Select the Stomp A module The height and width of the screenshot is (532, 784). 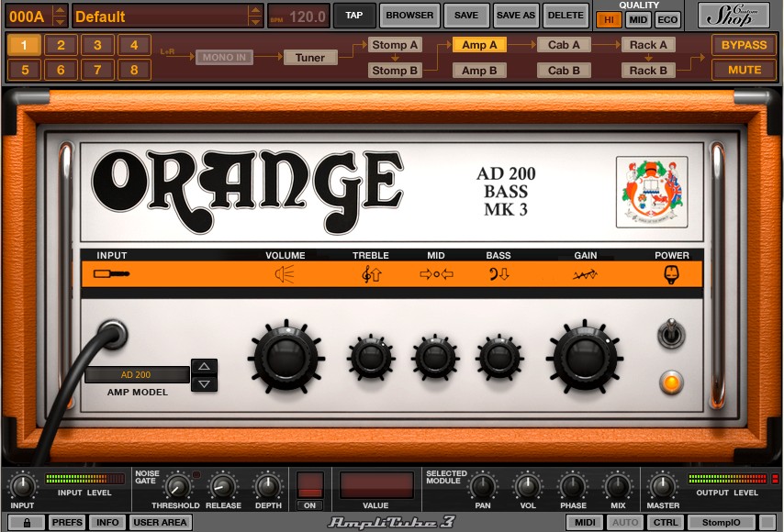pyautogui.click(x=395, y=45)
